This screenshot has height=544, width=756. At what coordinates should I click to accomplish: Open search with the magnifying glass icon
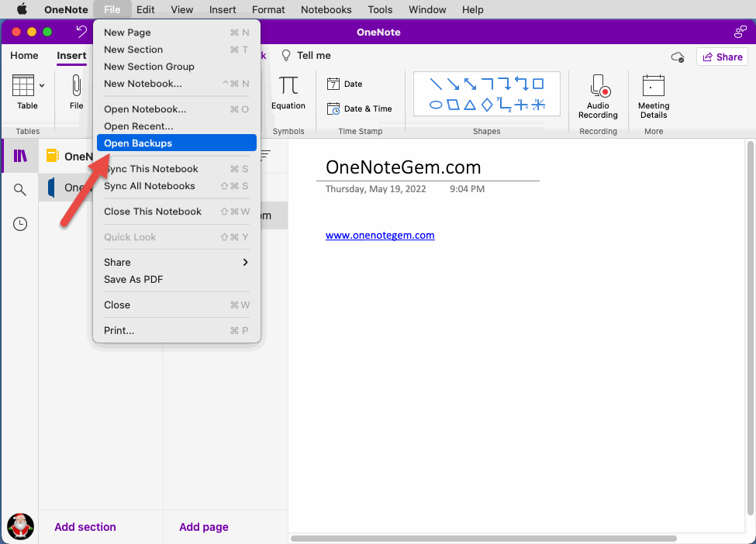(19, 190)
